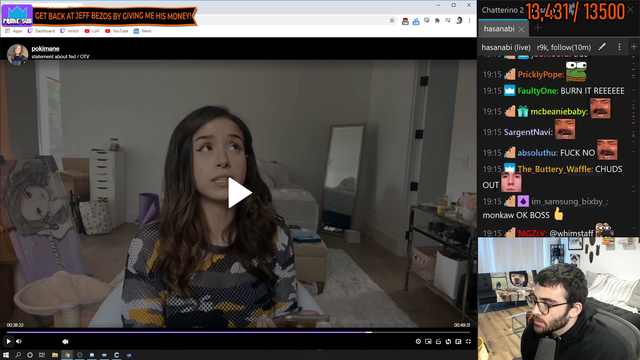Click the absoluthu username in chat
The height and width of the screenshot is (360, 640).
click(538, 153)
